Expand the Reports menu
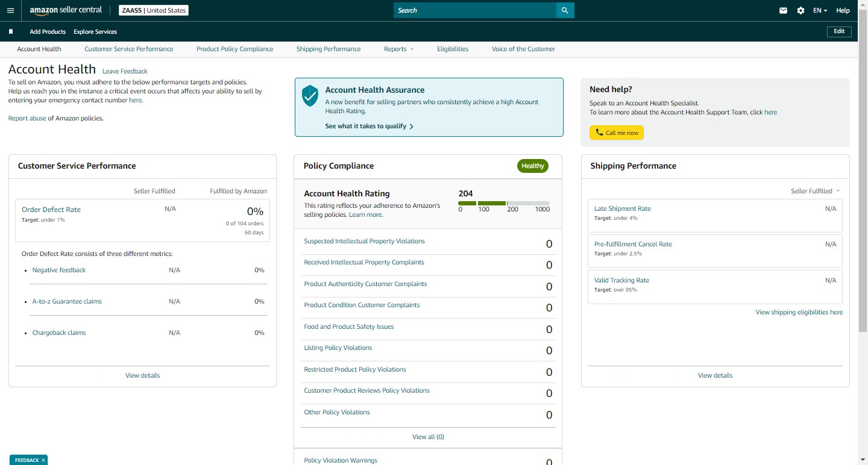 pyautogui.click(x=398, y=49)
